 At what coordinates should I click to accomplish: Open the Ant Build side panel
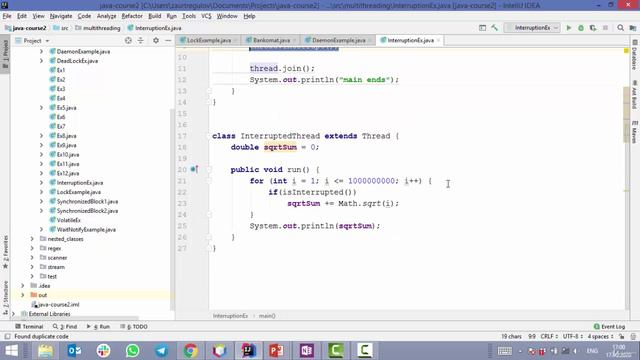[634, 95]
